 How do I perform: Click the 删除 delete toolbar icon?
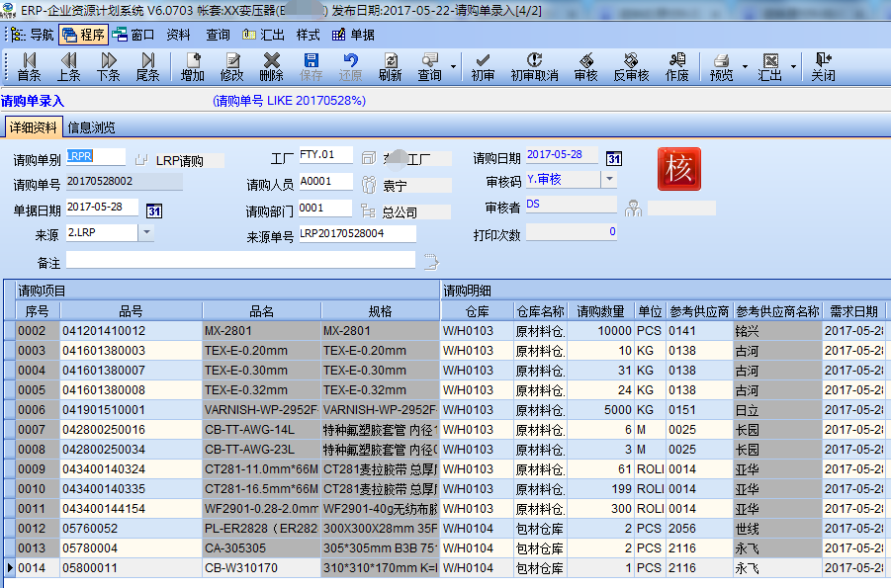(271, 66)
